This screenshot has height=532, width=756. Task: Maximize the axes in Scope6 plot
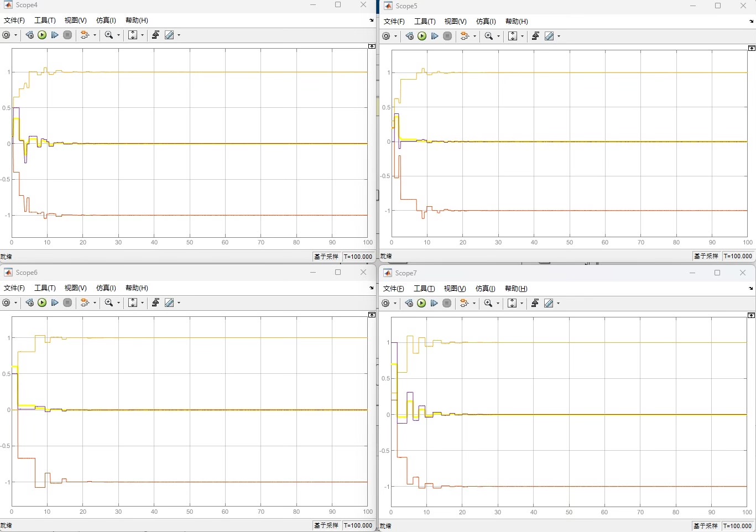(372, 315)
